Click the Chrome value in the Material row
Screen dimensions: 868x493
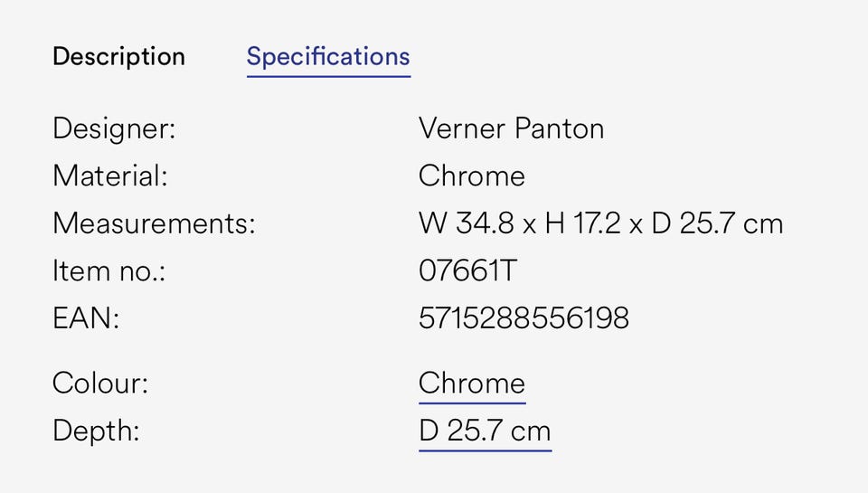tap(471, 175)
